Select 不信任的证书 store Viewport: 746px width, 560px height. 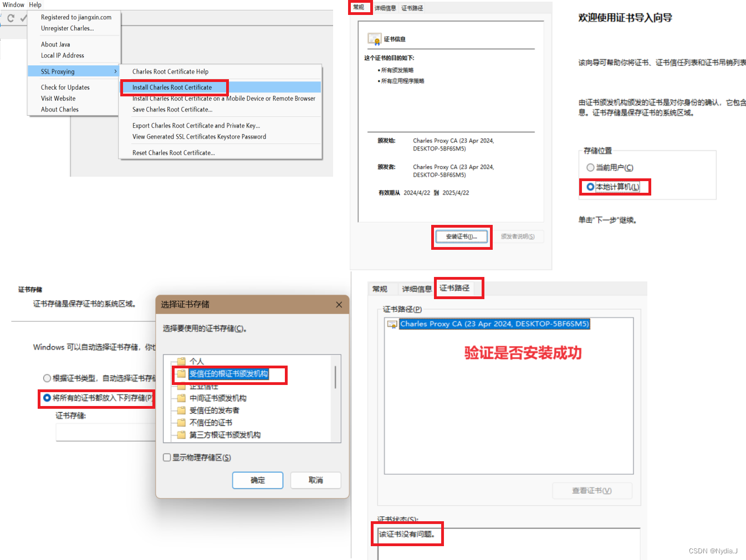(211, 423)
